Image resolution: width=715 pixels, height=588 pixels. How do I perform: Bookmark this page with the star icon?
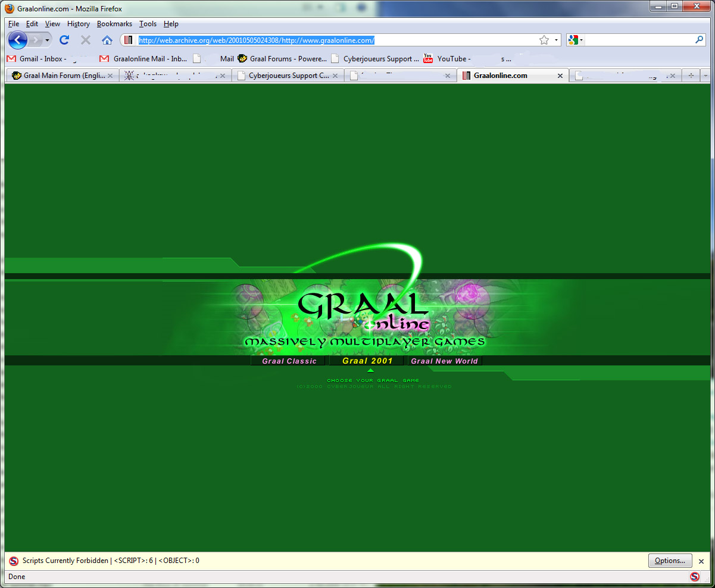[544, 40]
